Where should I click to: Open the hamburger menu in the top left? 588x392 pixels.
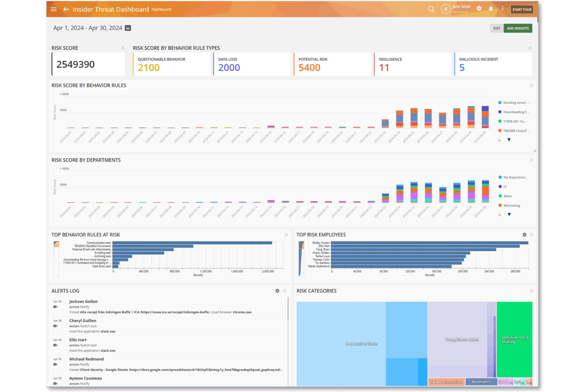pyautogui.click(x=54, y=9)
